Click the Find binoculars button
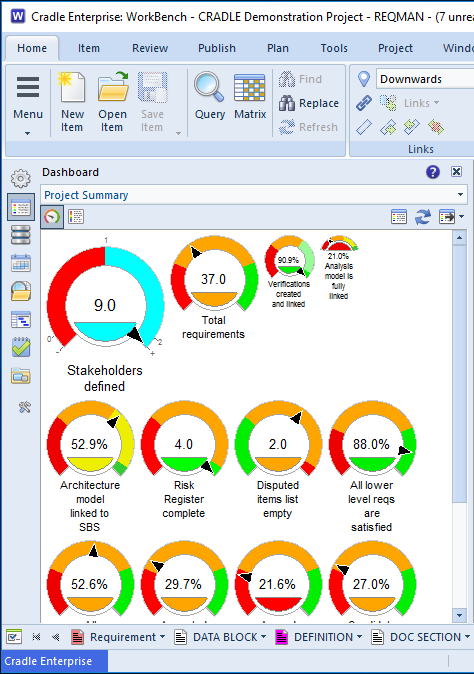This screenshot has width=474, height=674. [x=300, y=79]
